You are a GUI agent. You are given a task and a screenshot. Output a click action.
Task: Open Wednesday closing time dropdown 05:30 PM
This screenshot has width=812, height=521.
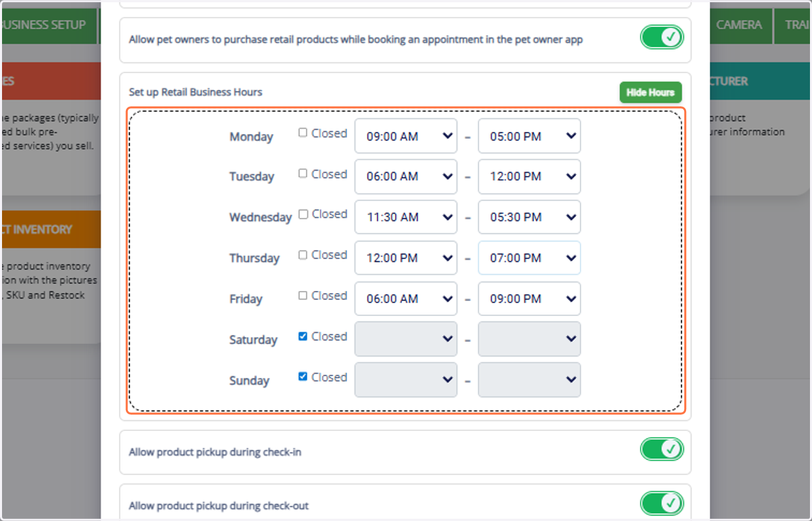[x=529, y=217]
